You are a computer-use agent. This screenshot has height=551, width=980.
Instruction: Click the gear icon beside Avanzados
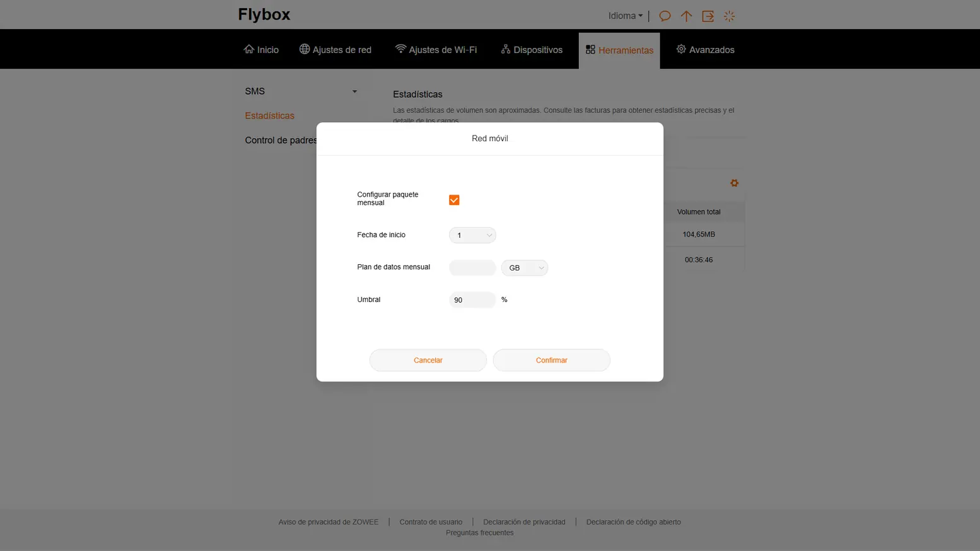681,49
